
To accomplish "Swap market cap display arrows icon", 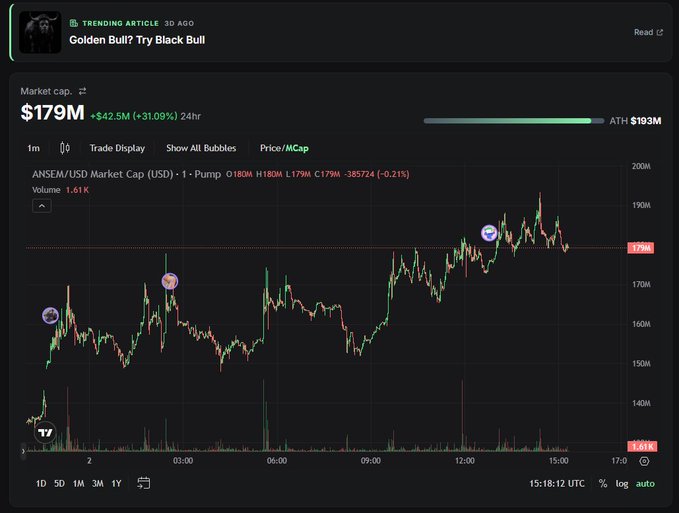I will [82, 91].
